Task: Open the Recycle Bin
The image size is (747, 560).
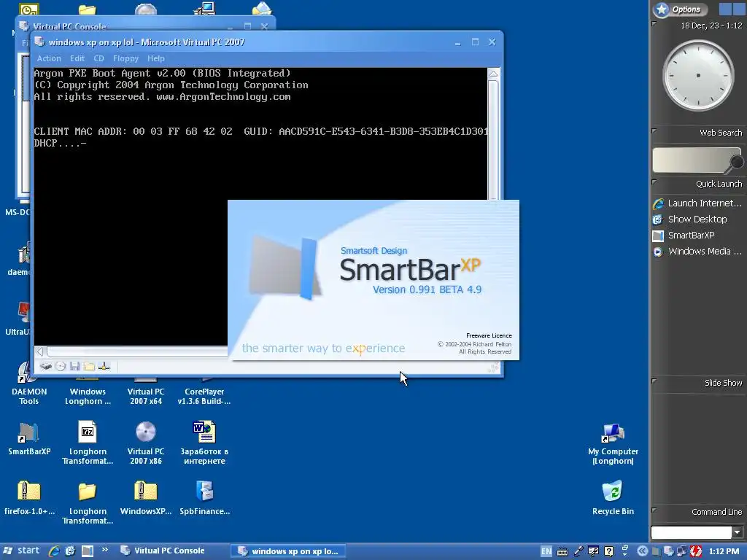Action: pos(613,498)
